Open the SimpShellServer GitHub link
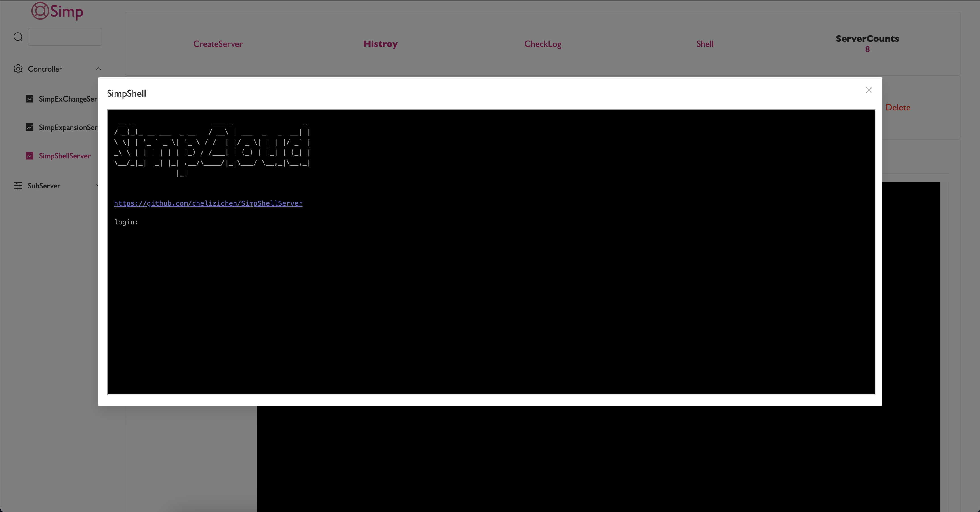 (x=208, y=203)
